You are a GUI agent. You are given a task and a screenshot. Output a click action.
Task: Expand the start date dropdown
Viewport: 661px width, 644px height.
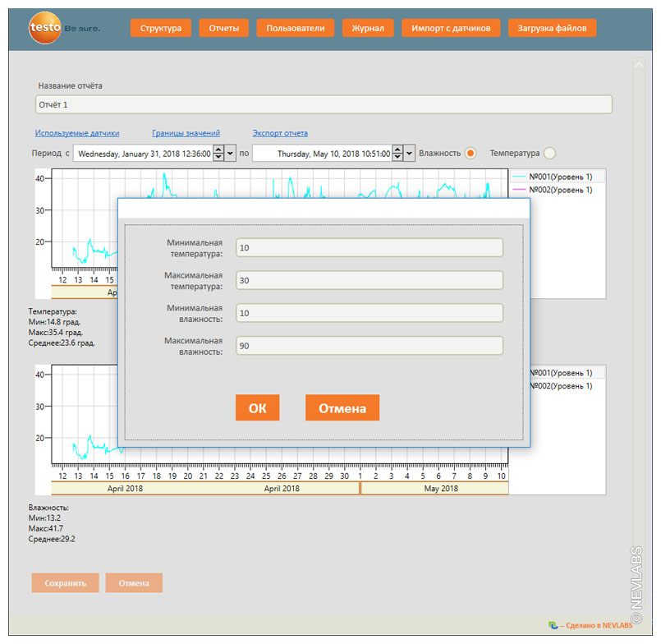click(x=230, y=153)
